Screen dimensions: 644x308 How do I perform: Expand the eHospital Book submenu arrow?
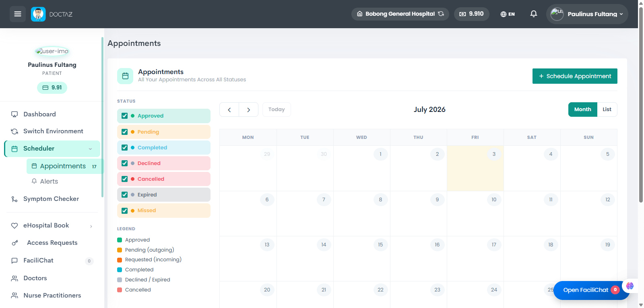[x=91, y=226]
